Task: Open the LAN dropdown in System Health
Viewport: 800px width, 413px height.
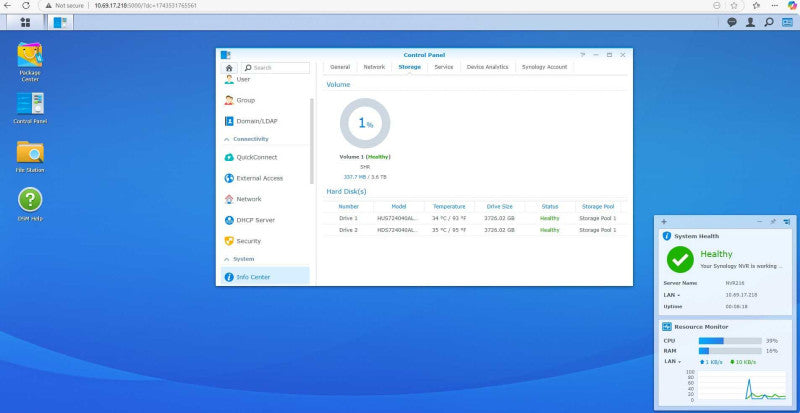Action: click(671, 295)
